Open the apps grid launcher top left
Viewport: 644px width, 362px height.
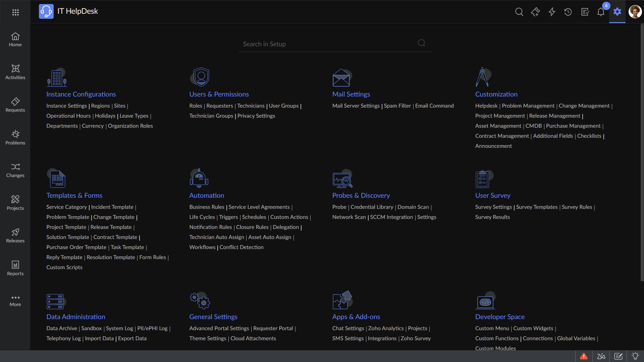coord(15,12)
